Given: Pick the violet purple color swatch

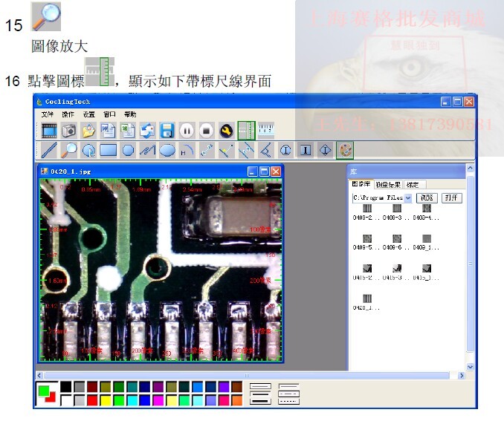Looking at the screenshot, I should 224,387.
